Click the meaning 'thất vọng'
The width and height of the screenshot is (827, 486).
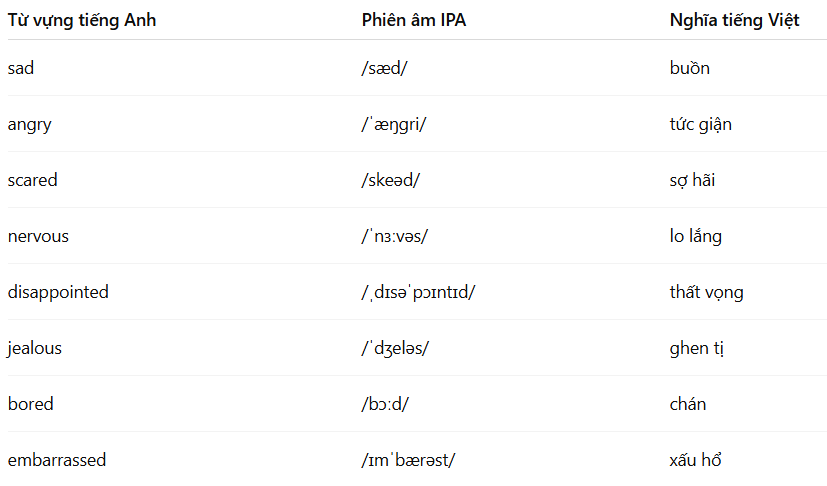coord(706,292)
